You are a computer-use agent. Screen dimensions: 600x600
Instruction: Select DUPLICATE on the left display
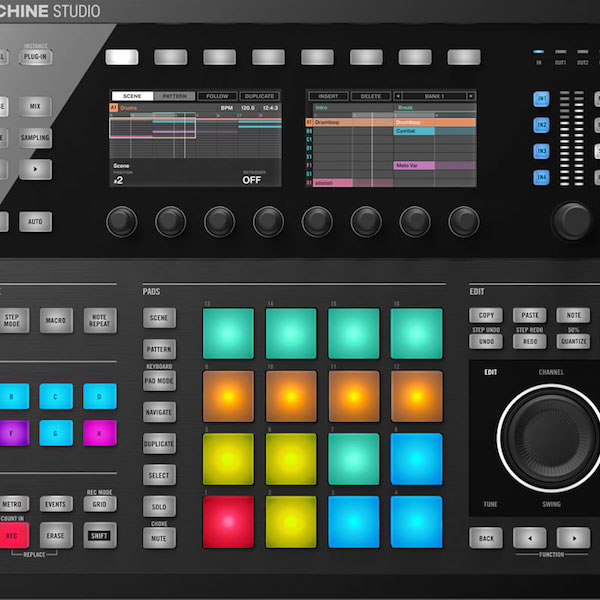[x=259, y=96]
